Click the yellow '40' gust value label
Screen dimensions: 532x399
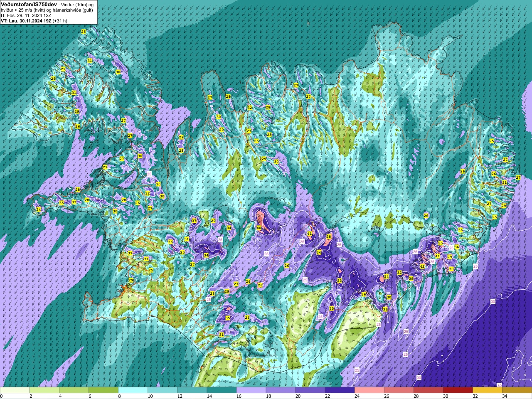pos(259,228)
